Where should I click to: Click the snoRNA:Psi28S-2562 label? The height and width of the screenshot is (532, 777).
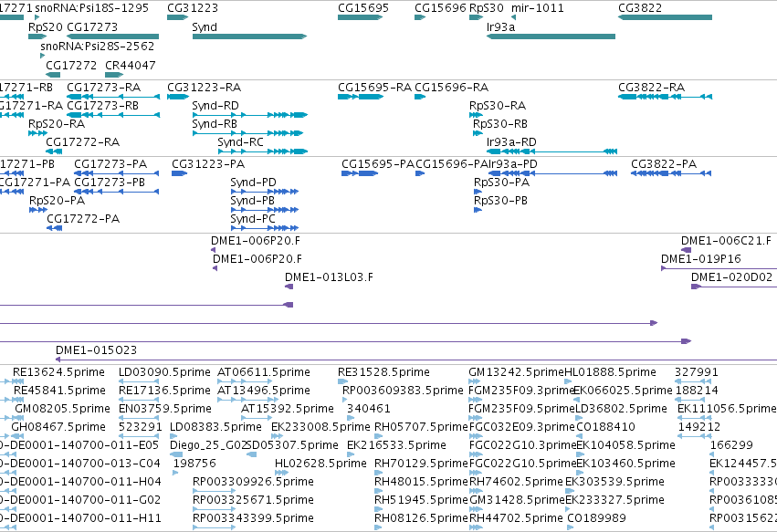tap(97, 47)
